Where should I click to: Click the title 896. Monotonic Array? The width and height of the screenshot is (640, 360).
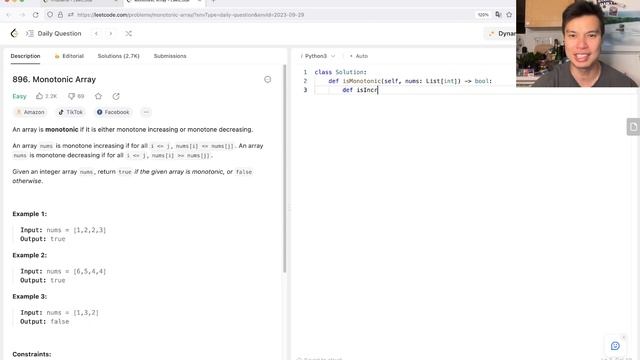click(x=54, y=79)
